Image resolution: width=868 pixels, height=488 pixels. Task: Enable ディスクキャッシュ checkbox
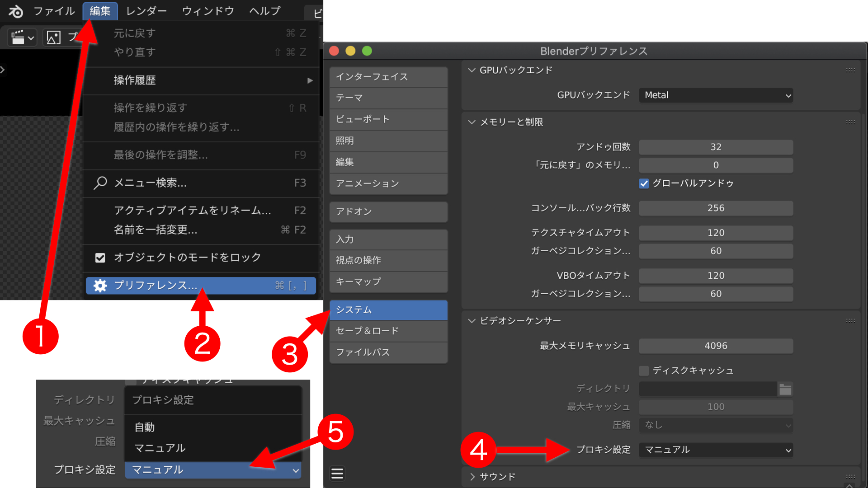(x=644, y=371)
